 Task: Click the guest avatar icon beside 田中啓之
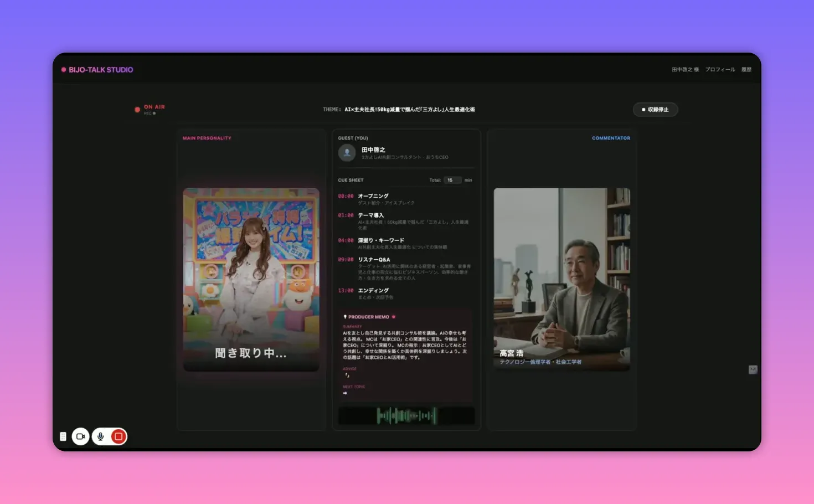[x=347, y=153]
